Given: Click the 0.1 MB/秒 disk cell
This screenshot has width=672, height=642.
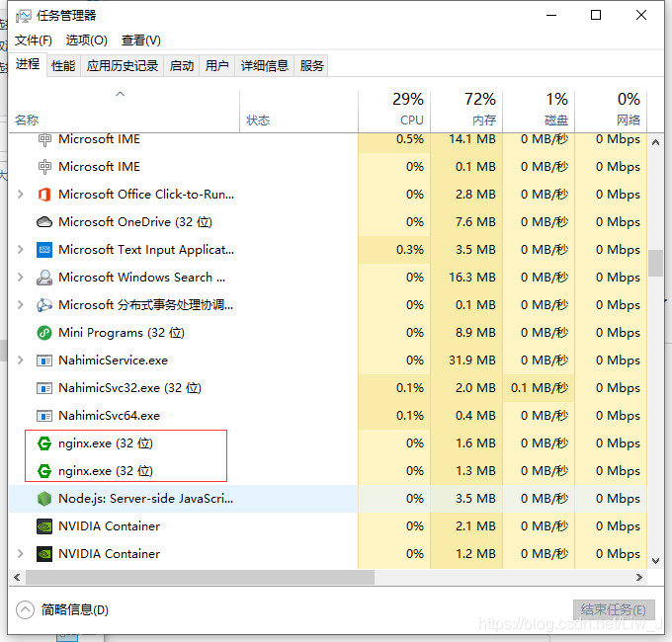Looking at the screenshot, I should tap(540, 388).
